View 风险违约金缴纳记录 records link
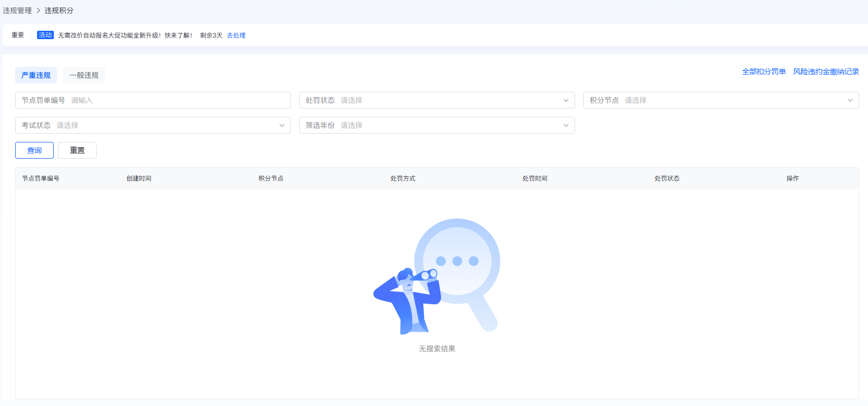Viewport: 868px width, 406px height. 826,71
